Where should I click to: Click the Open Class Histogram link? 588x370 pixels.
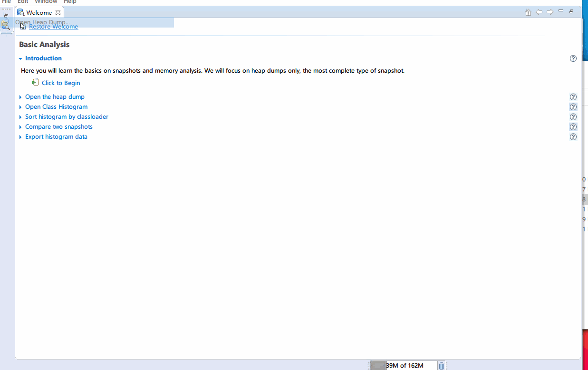coord(56,107)
